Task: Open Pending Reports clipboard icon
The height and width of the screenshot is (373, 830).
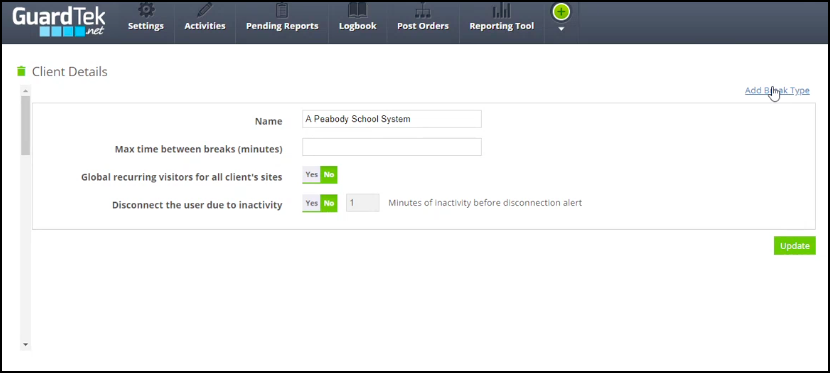Action: tap(282, 10)
